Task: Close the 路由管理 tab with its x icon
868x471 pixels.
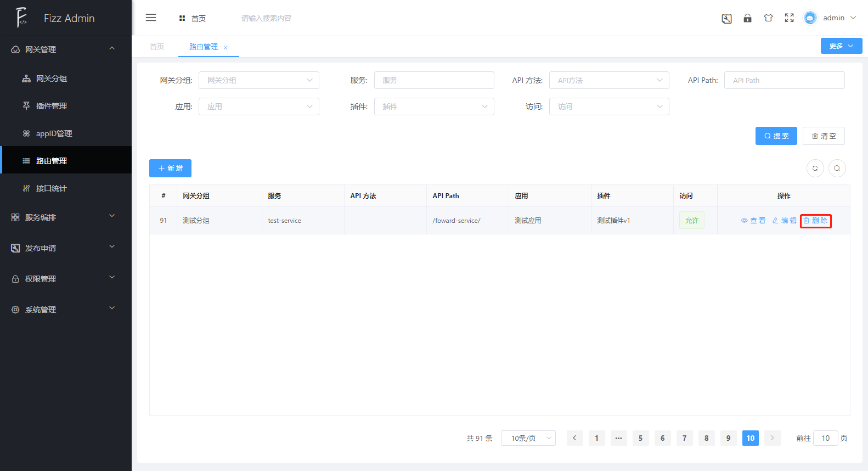Action: [226, 48]
